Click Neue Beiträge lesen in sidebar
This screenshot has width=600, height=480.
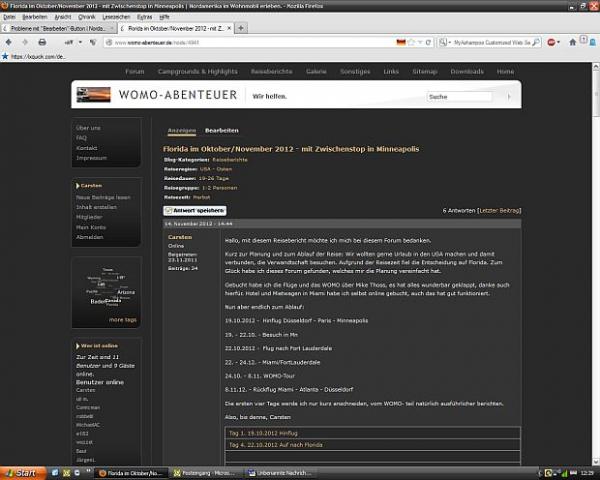pos(103,198)
